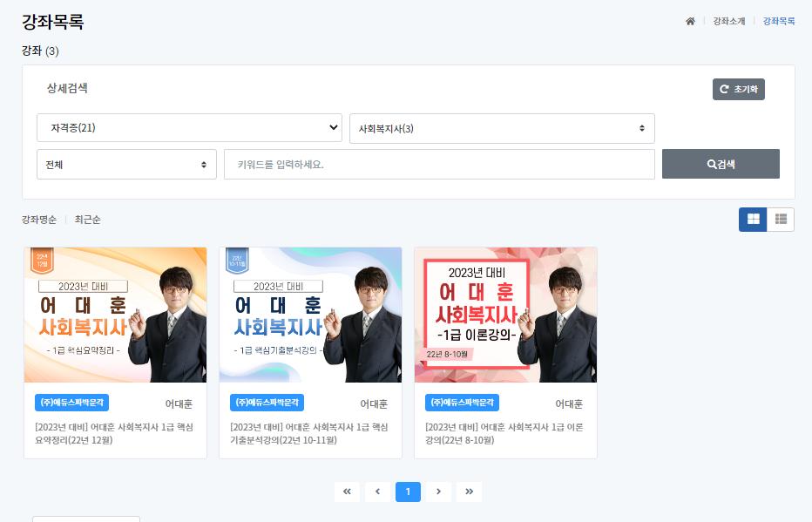
Task: Select page 1 in pagination
Action: (x=408, y=491)
